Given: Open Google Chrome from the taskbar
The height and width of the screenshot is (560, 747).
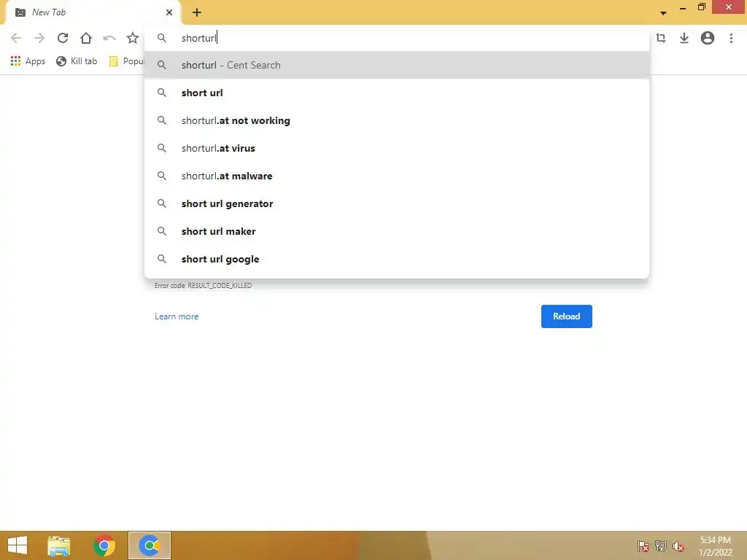Looking at the screenshot, I should [x=104, y=545].
